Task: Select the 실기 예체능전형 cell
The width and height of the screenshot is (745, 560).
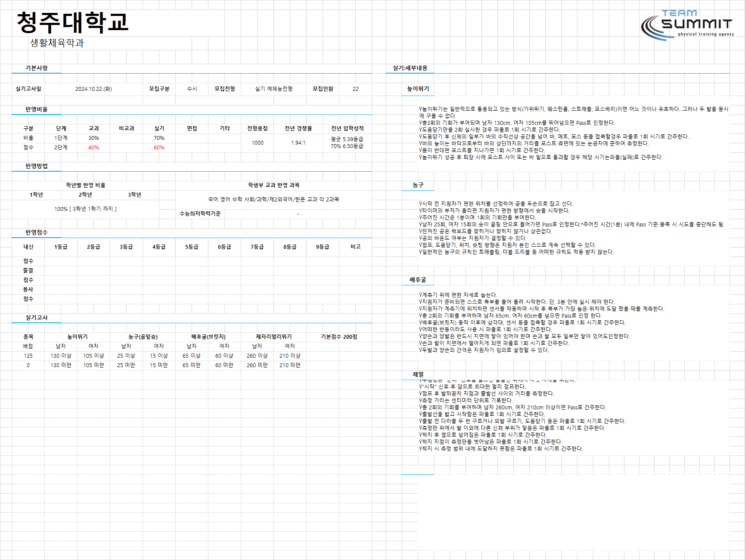Action: tap(274, 89)
